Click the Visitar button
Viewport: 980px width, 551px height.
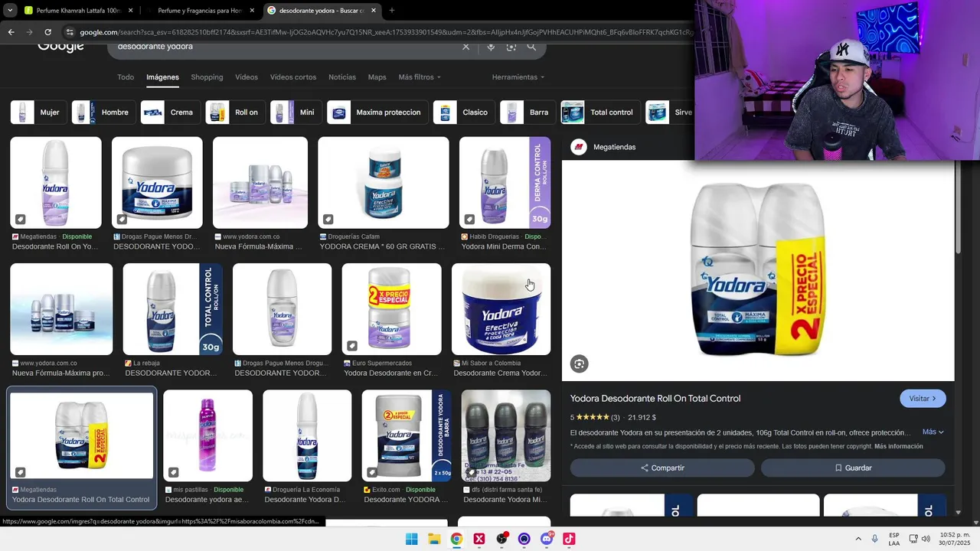pyautogui.click(x=923, y=399)
